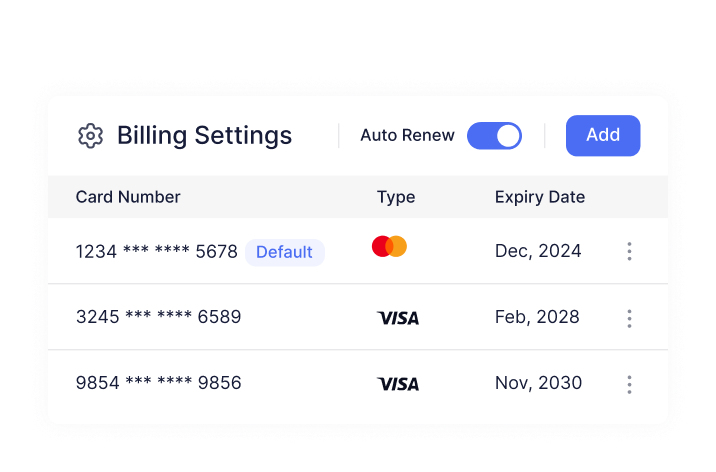Select card number 9854 *** **** 9856
The image size is (716, 472).
coord(158,384)
